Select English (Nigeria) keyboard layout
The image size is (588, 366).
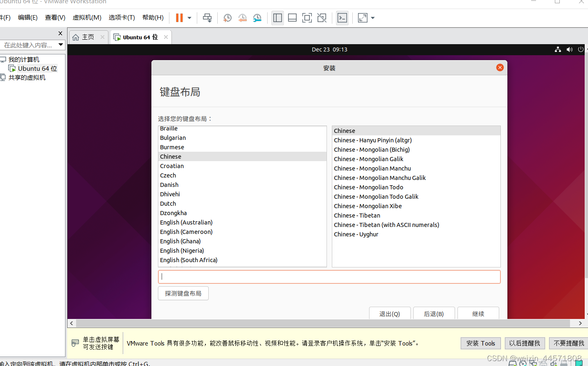click(x=242, y=251)
